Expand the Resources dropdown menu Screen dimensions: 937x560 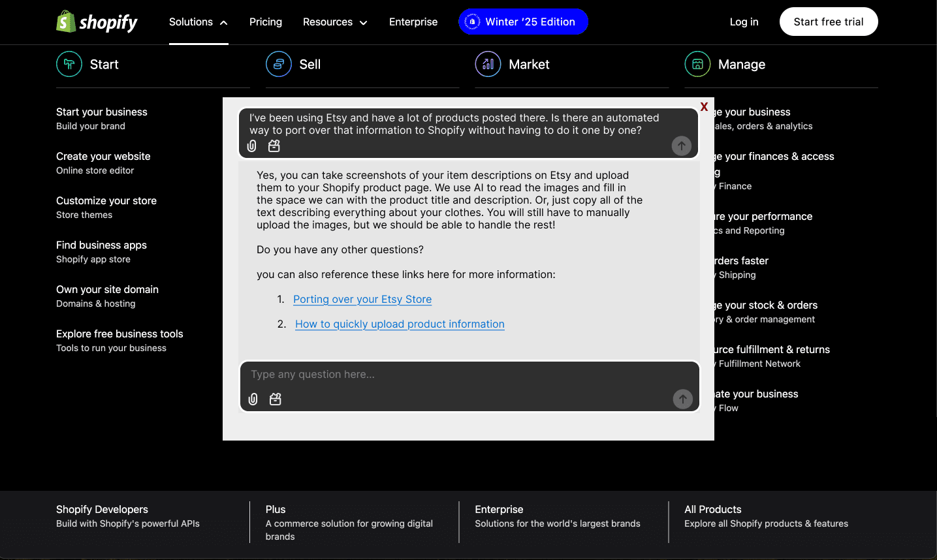335,22
